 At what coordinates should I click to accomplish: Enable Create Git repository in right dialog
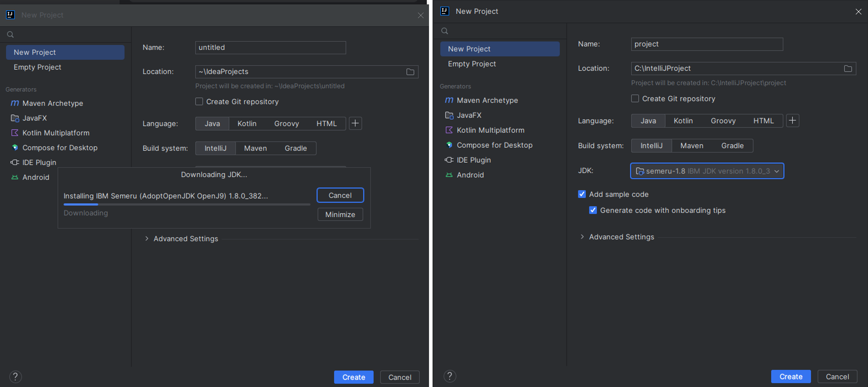pos(635,98)
